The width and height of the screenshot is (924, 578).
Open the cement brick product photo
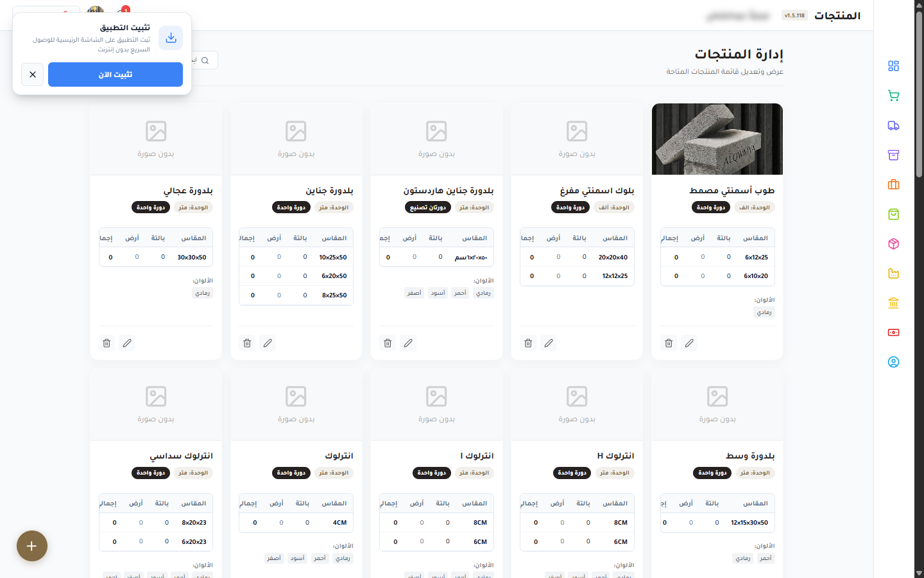717,139
